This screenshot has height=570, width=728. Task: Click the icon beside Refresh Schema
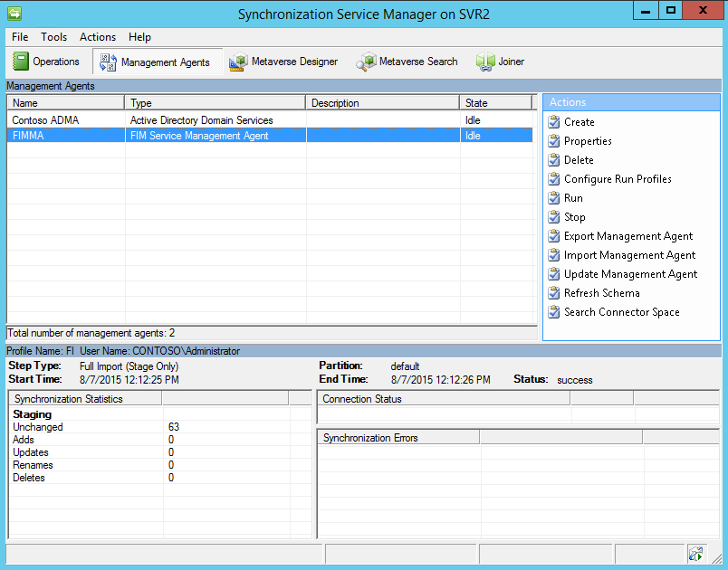click(x=554, y=293)
